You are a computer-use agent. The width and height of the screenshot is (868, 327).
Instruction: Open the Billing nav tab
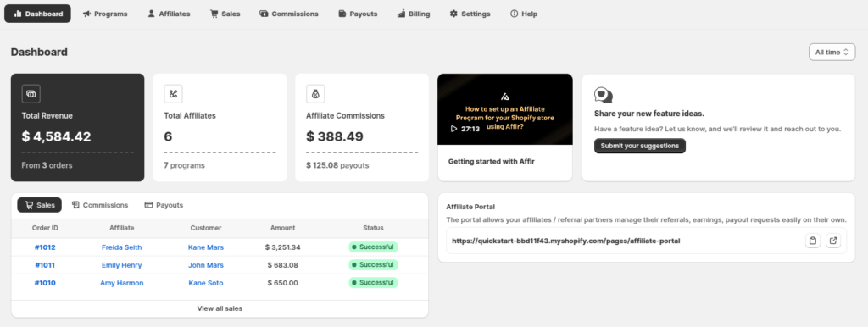[x=414, y=14]
